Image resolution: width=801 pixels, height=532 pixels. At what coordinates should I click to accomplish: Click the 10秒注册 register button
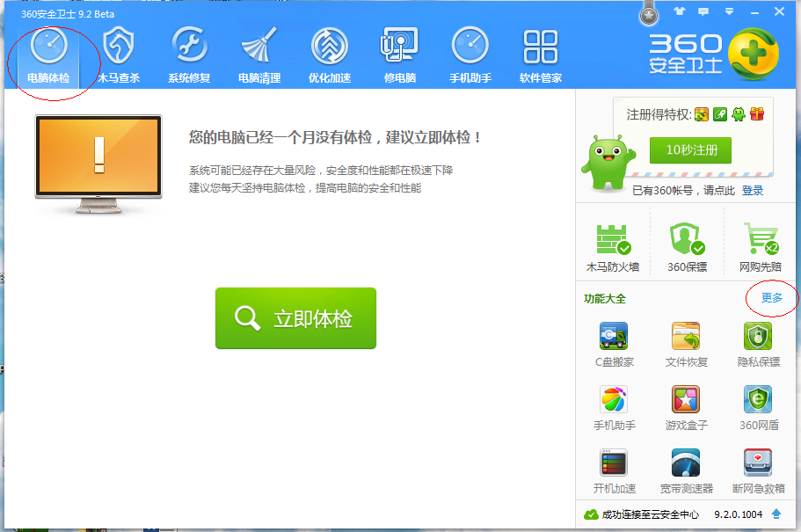click(x=691, y=150)
